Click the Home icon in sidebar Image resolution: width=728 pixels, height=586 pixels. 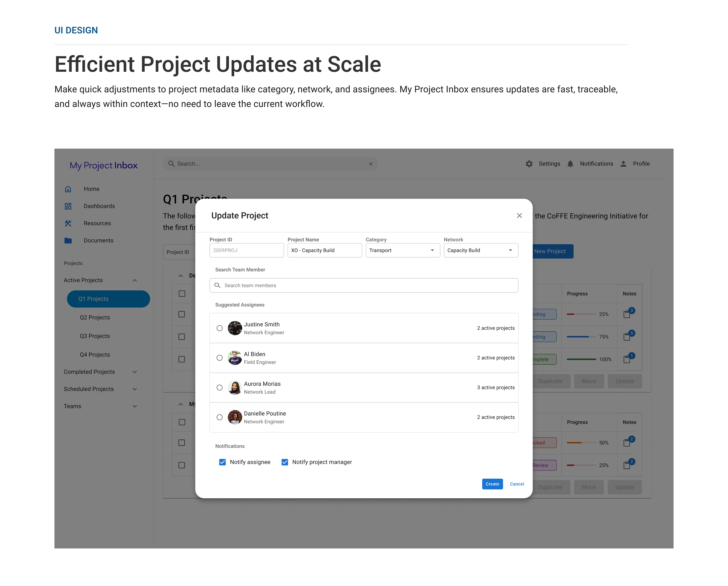click(68, 189)
